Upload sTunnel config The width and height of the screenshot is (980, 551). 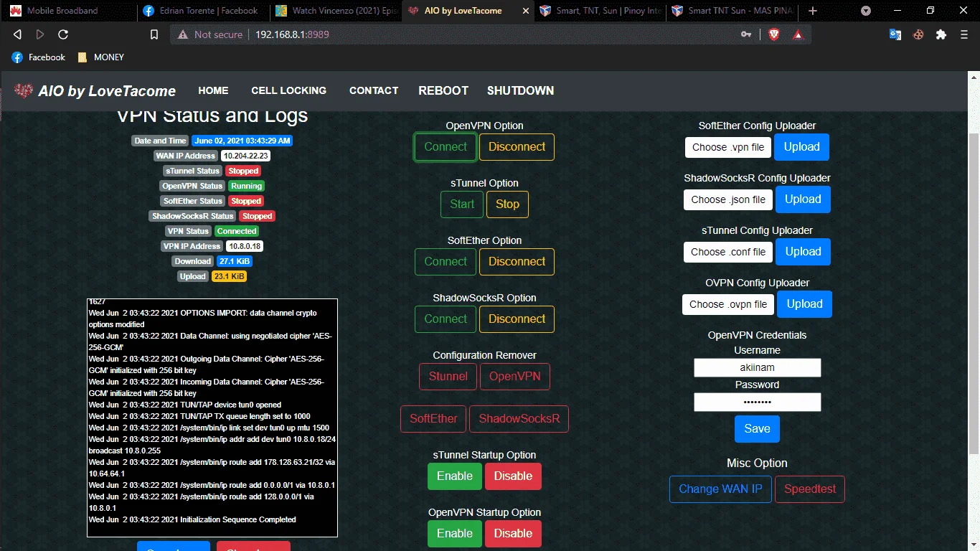[x=803, y=252]
